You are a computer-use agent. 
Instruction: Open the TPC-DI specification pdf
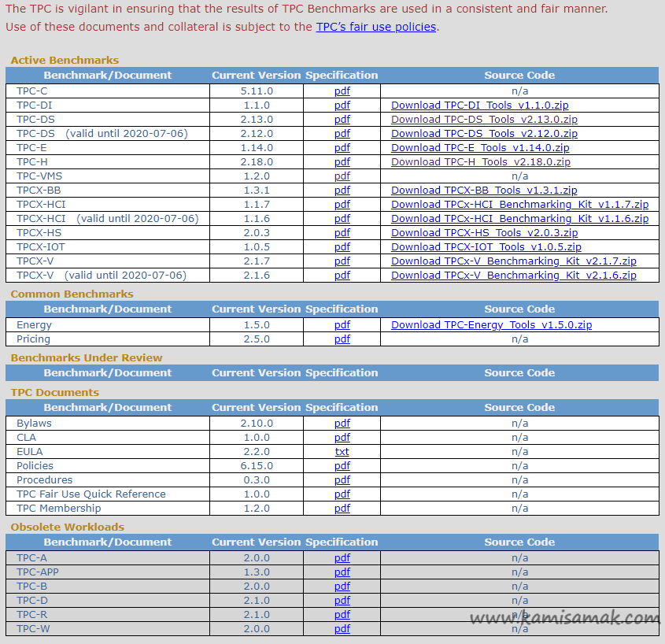(342, 105)
